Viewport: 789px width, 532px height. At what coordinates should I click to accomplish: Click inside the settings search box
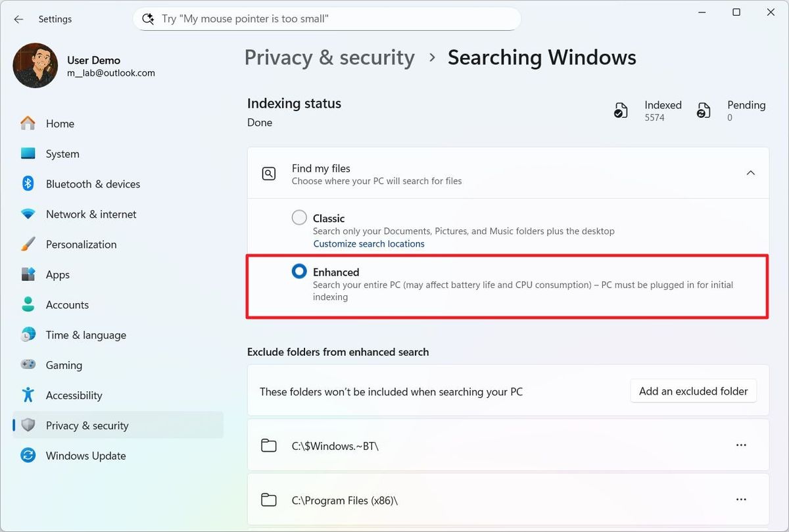tap(327, 18)
